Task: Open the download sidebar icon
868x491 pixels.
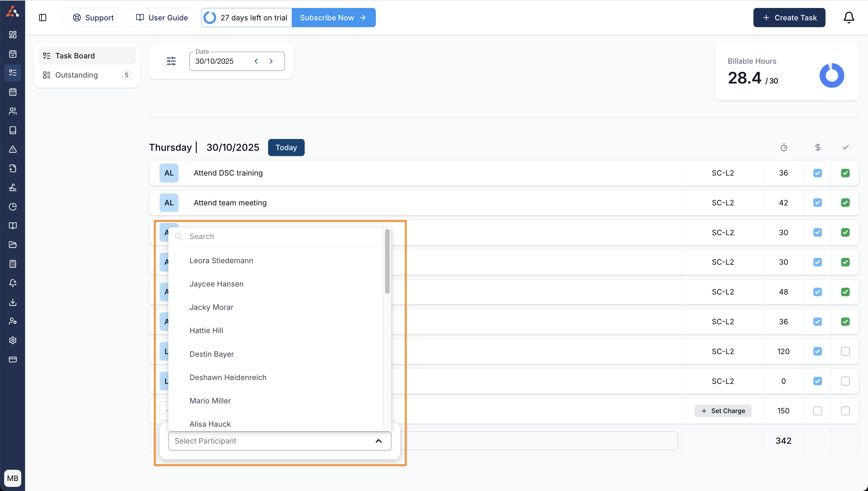Action: click(13, 302)
